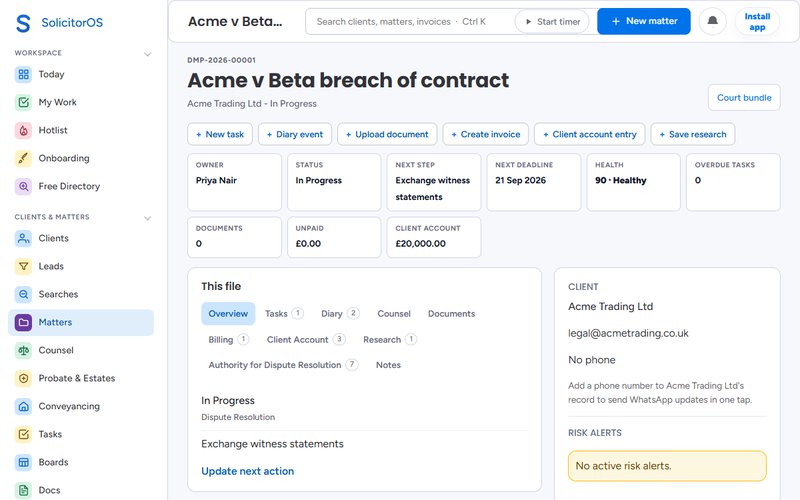The width and height of the screenshot is (800, 500).
Task: Click the Searches magnifier icon
Action: [23, 294]
